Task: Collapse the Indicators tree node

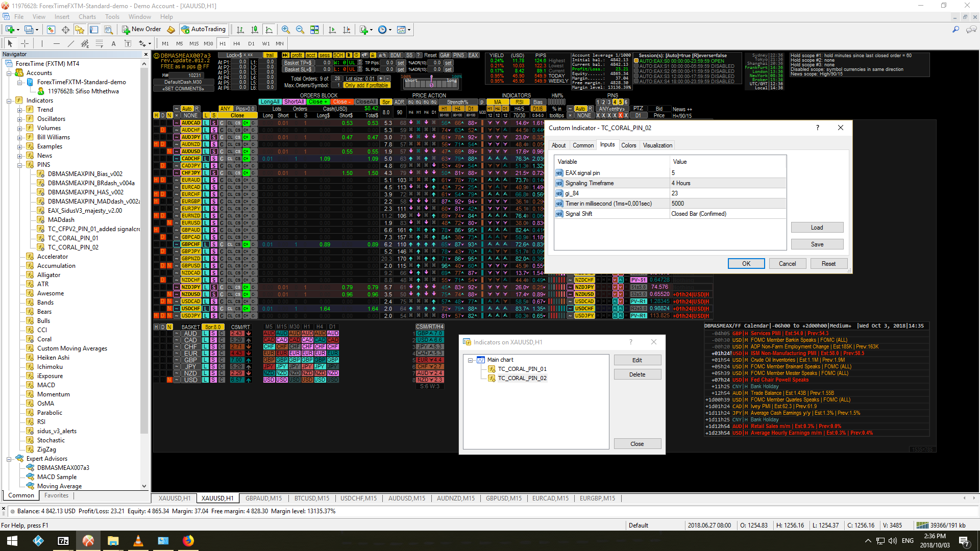Action: click(x=9, y=101)
